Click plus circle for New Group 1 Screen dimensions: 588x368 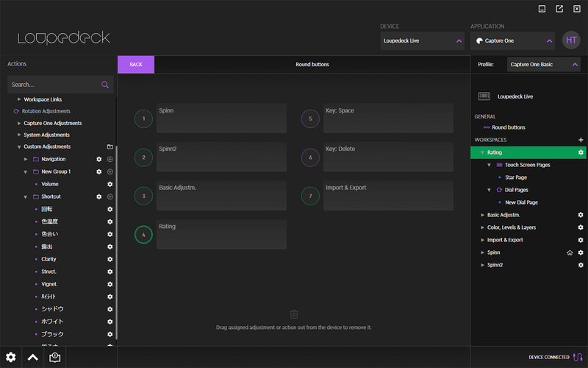[110, 171]
